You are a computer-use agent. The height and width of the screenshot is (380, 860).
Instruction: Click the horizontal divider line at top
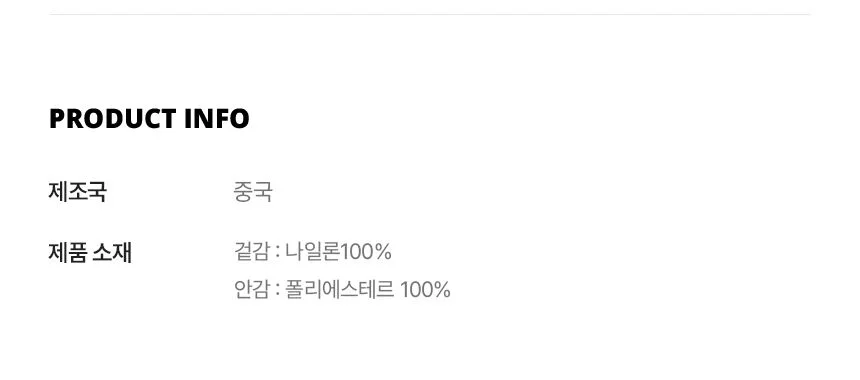429,14
